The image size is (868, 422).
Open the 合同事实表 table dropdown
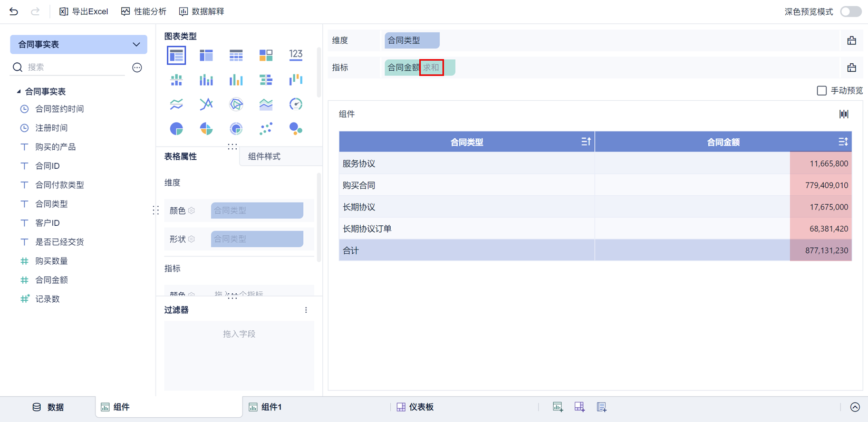click(x=79, y=44)
